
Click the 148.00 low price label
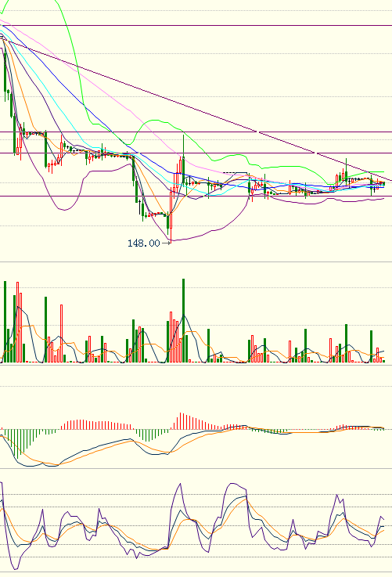tap(144, 243)
